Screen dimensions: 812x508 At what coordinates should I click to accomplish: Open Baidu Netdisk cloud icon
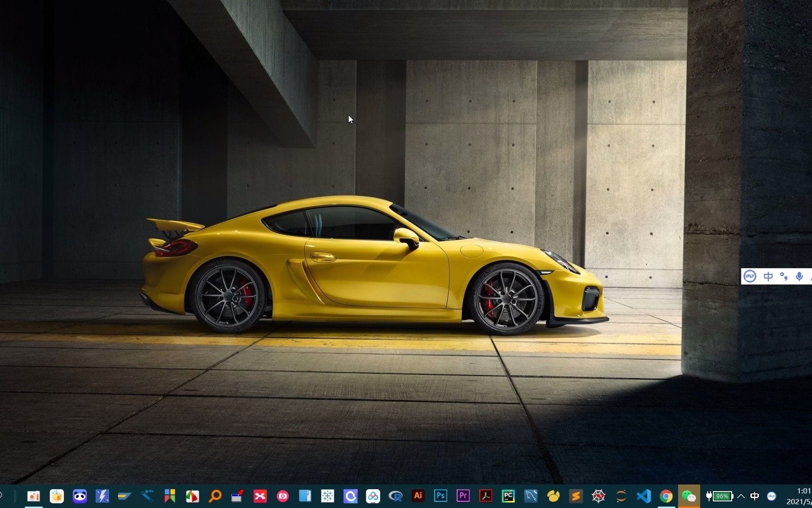(x=373, y=496)
